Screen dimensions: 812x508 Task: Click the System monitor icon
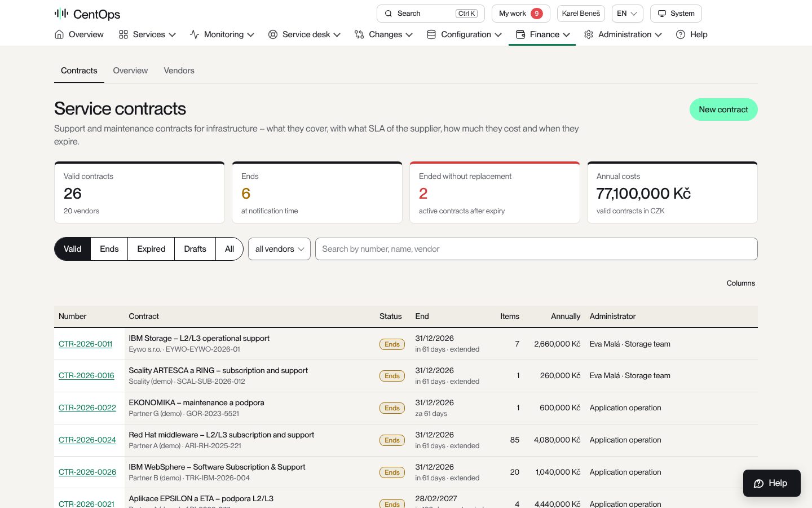tap(662, 14)
